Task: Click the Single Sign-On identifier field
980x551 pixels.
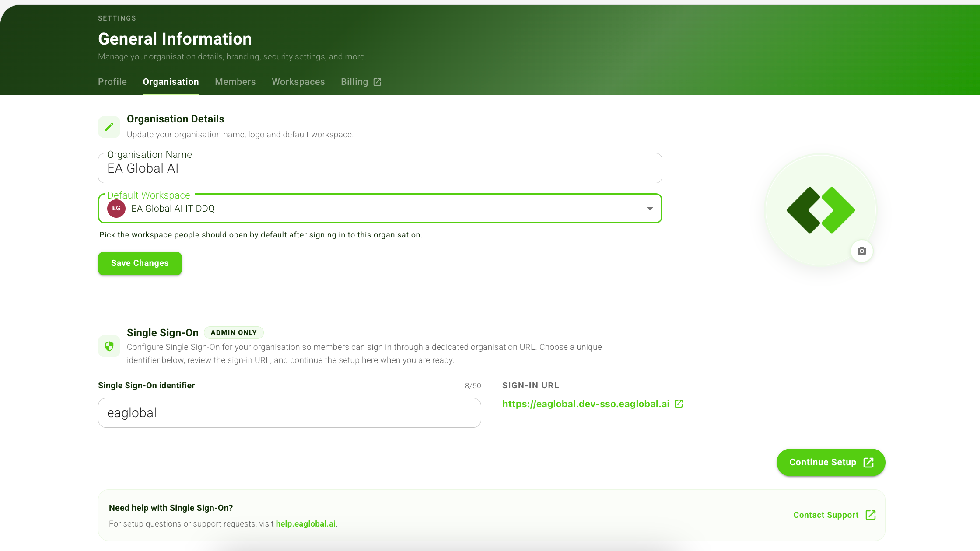Action: [x=290, y=413]
